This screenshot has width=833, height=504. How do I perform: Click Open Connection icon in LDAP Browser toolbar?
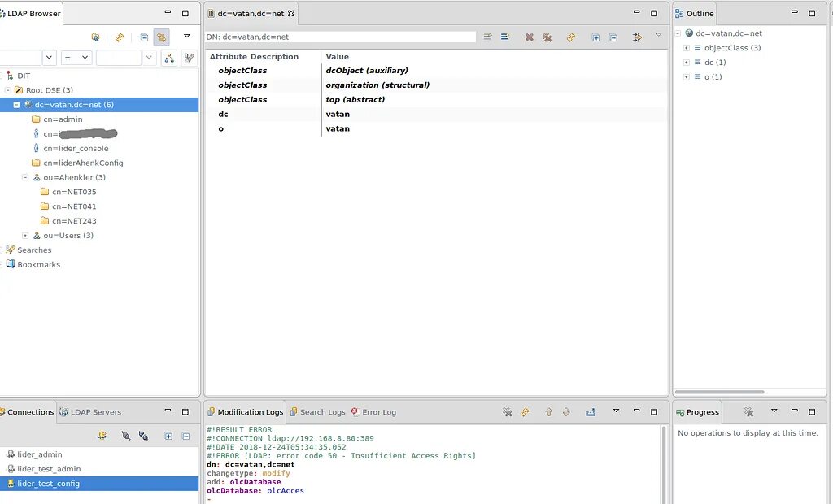click(96, 37)
